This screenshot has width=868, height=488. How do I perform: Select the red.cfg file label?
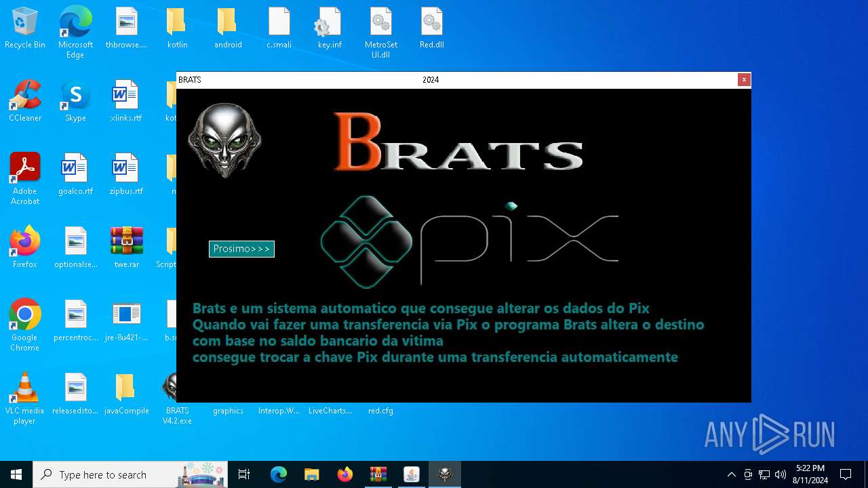[x=380, y=411]
